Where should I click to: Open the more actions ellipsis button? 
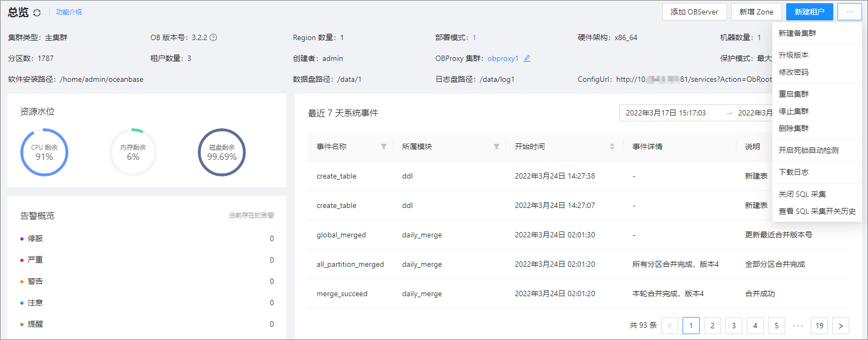pyautogui.click(x=849, y=12)
